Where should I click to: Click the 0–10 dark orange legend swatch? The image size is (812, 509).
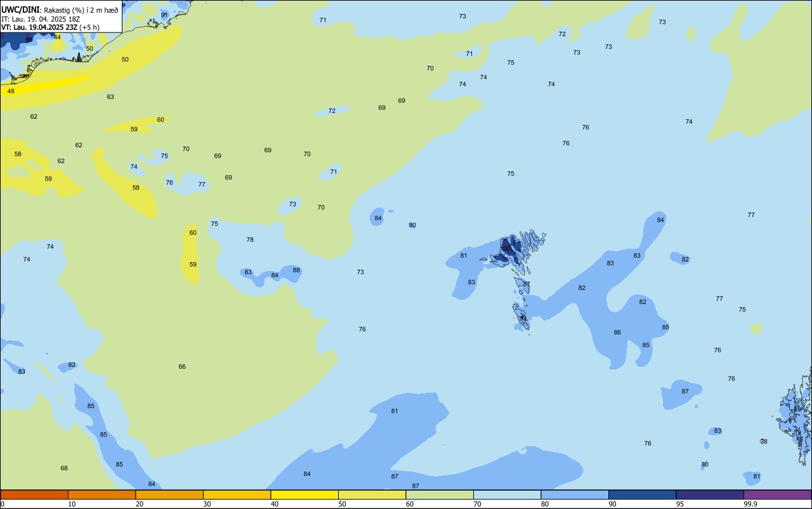click(x=34, y=494)
